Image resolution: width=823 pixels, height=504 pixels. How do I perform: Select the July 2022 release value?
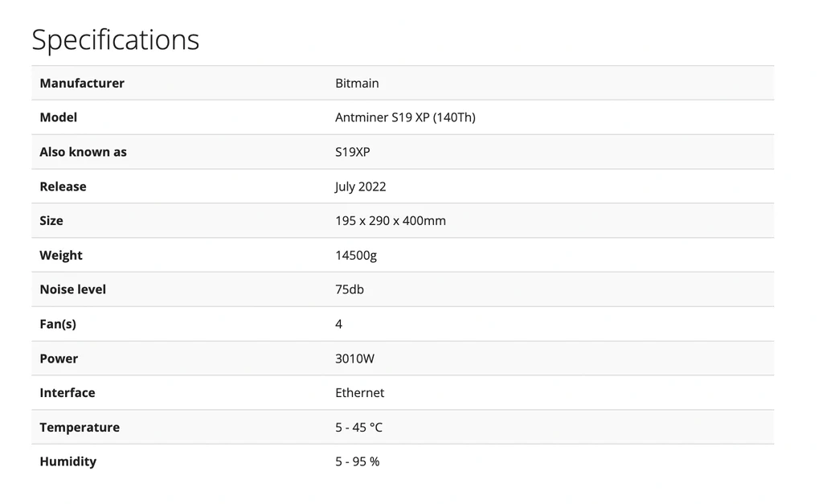[360, 186]
